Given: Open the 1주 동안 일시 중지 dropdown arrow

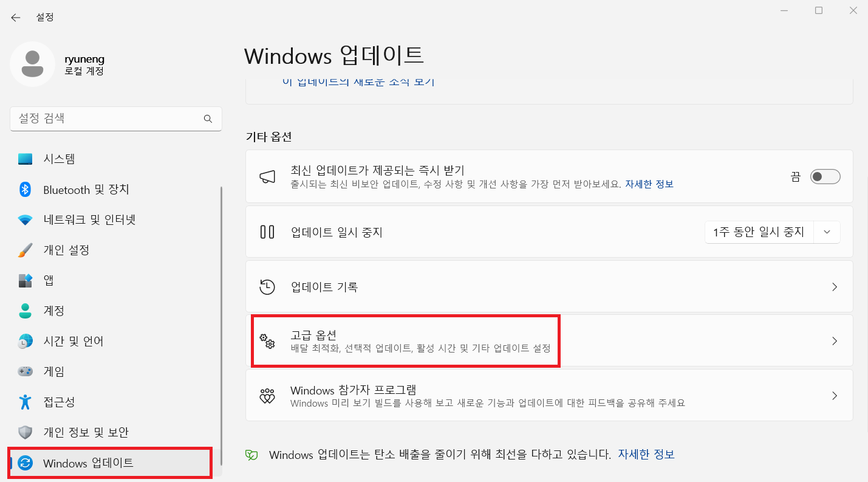Looking at the screenshot, I should pyautogui.click(x=827, y=232).
